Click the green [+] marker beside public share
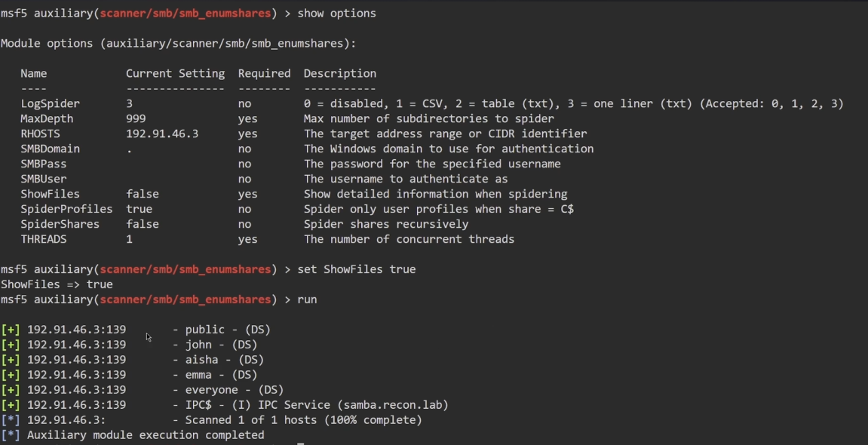Image resolution: width=868 pixels, height=445 pixels. [11, 330]
